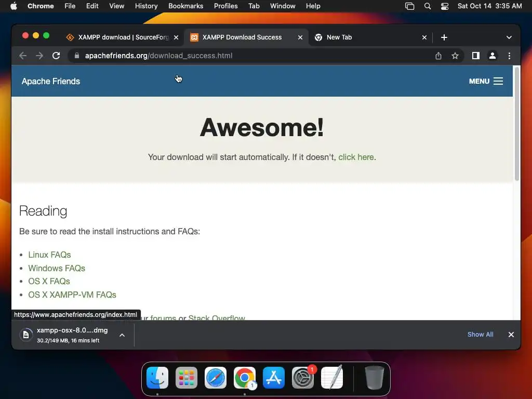
Task: Share this page icon in address bar
Action: [x=438, y=56]
